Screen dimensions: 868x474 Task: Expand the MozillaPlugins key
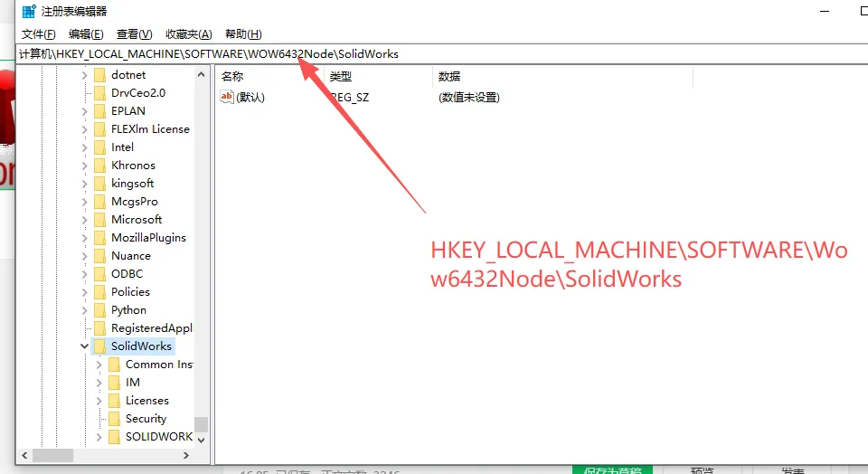tap(84, 238)
